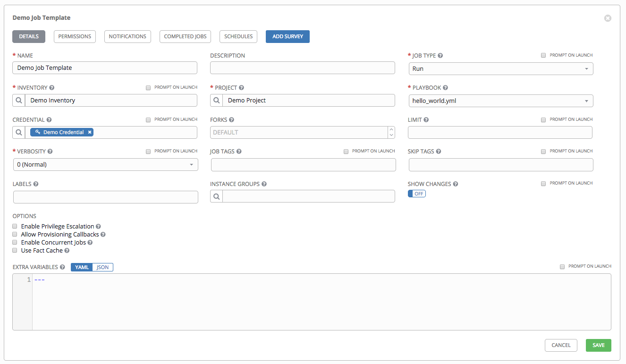Click the Credential lookup search icon
Screen dimensions: 626x364
tap(19, 132)
